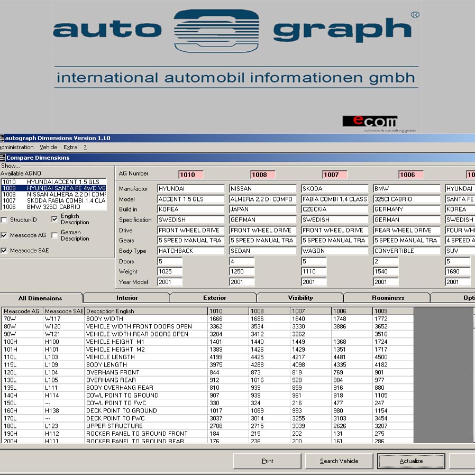Click the Meascode SAE column header
475x476 pixels.
63,311
